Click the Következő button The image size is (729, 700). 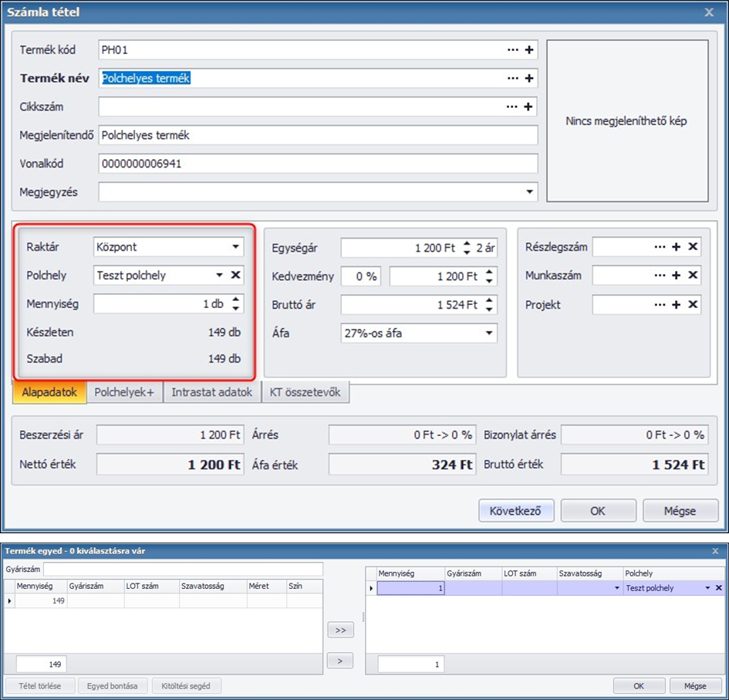point(516,511)
